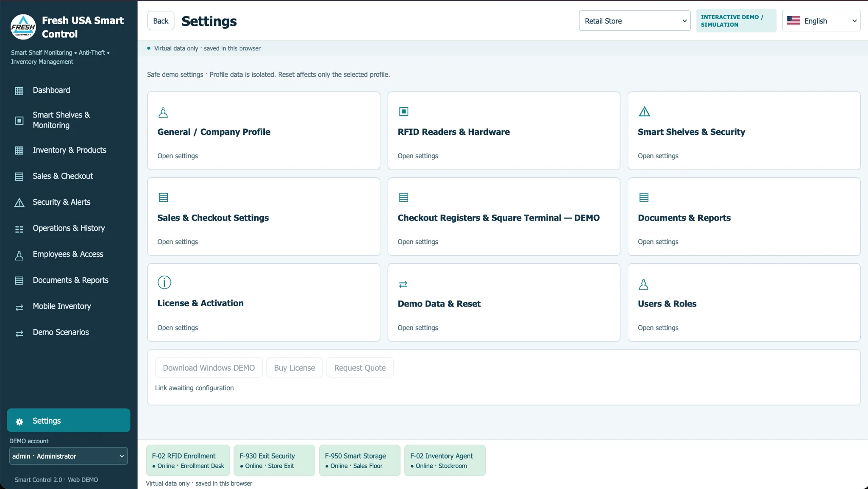
Task: Select F-930 Exit Security device chip
Action: [274, 461]
